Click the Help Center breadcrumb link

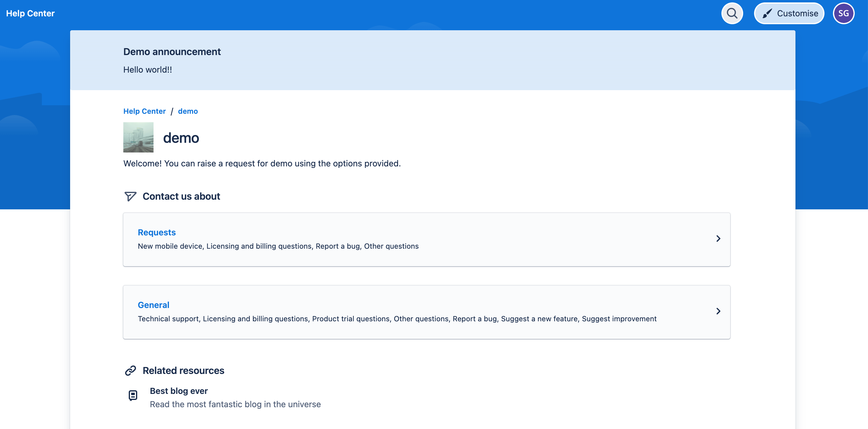144,111
